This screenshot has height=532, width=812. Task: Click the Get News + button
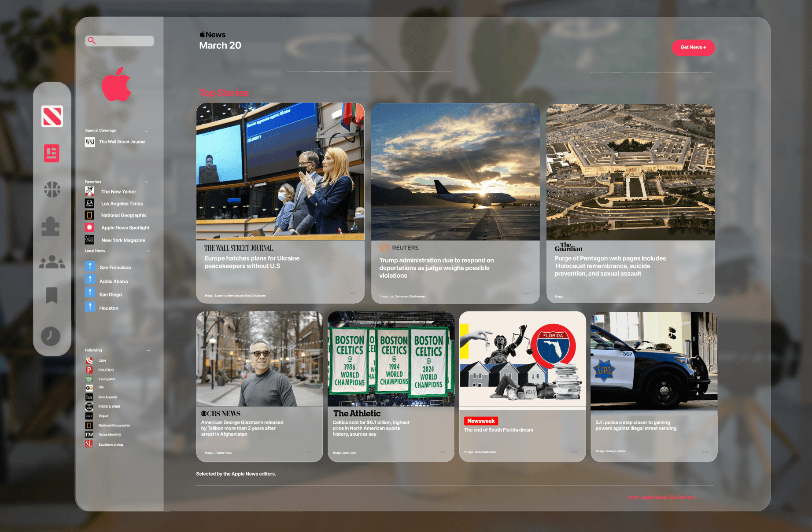(693, 48)
